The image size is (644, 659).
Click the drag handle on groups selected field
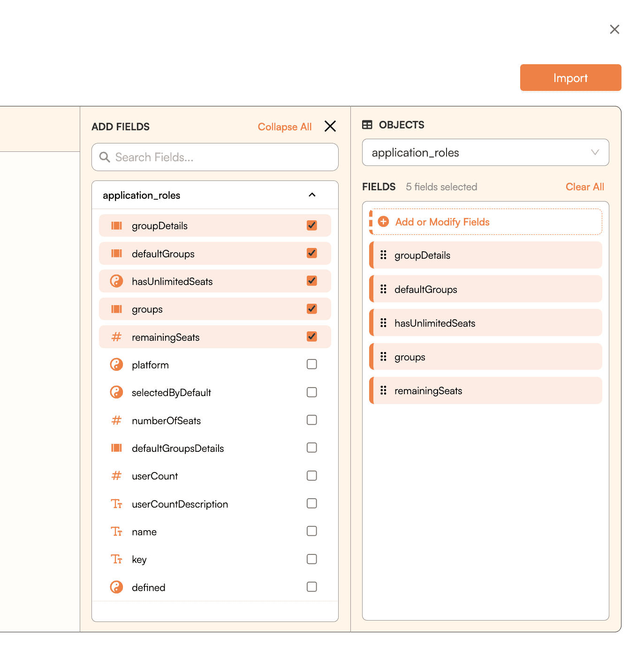(383, 357)
